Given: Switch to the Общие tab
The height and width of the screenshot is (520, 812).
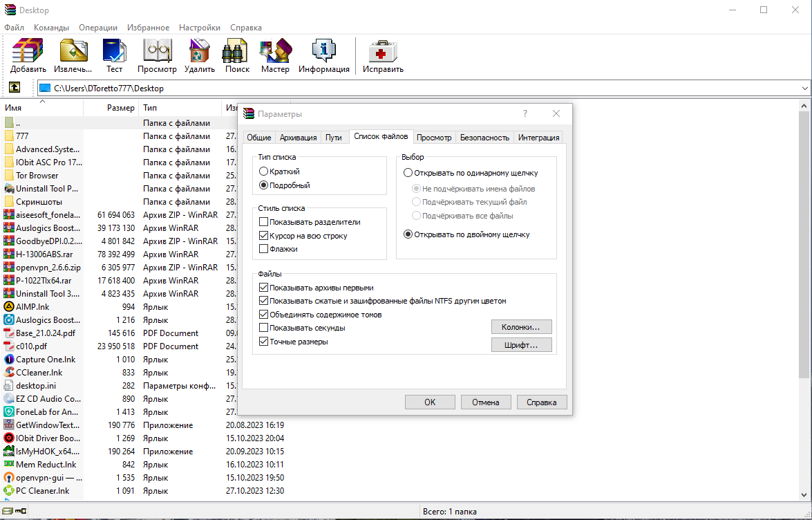Looking at the screenshot, I should click(259, 137).
